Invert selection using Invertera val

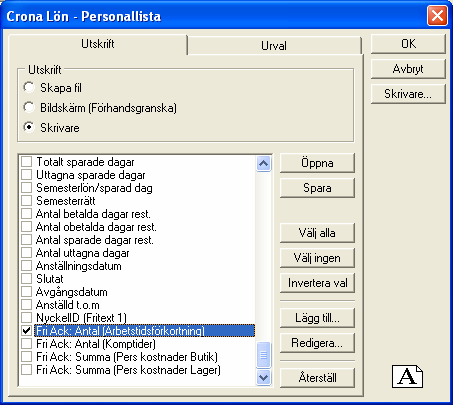317,283
